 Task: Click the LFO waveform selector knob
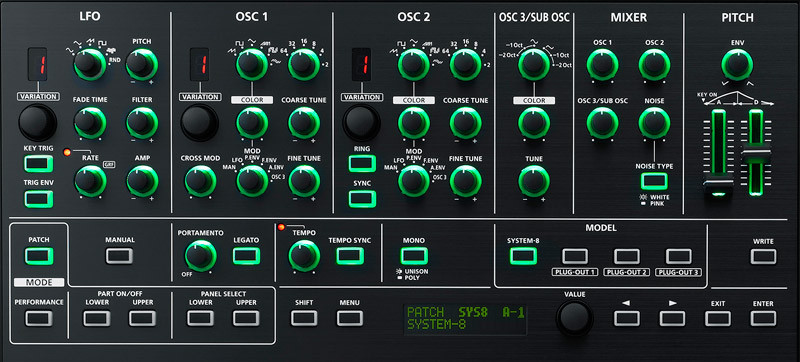pos(90,64)
